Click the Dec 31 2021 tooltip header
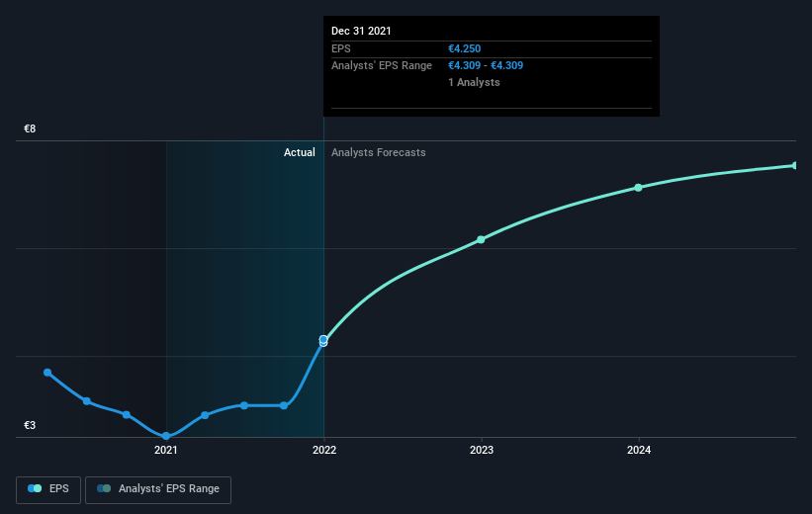Image resolution: width=812 pixels, height=514 pixels. pyautogui.click(x=361, y=31)
